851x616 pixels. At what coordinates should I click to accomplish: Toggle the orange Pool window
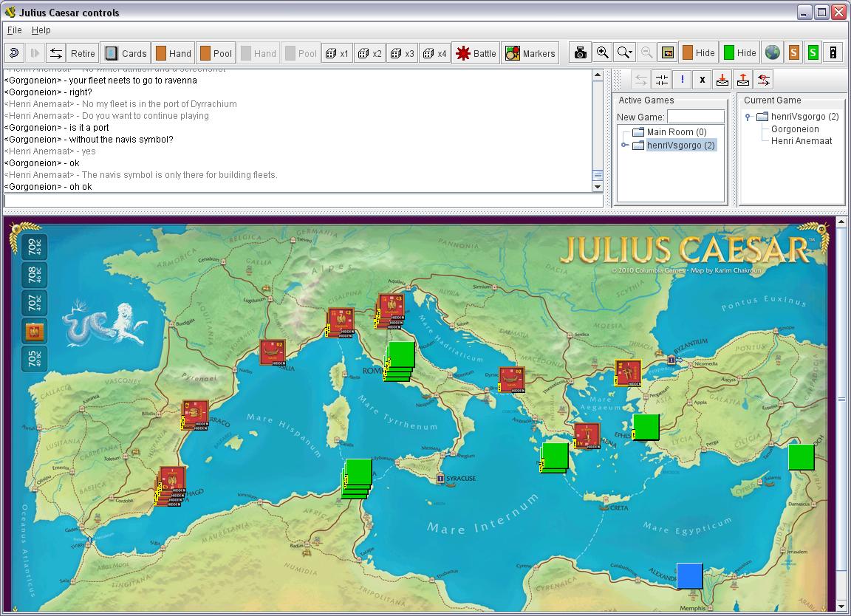pyautogui.click(x=216, y=53)
